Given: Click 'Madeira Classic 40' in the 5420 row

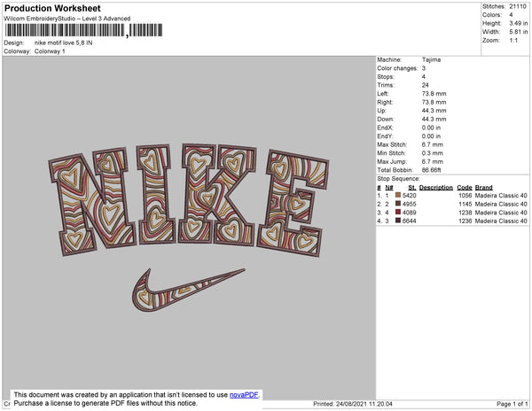Looking at the screenshot, I should click(501, 196).
